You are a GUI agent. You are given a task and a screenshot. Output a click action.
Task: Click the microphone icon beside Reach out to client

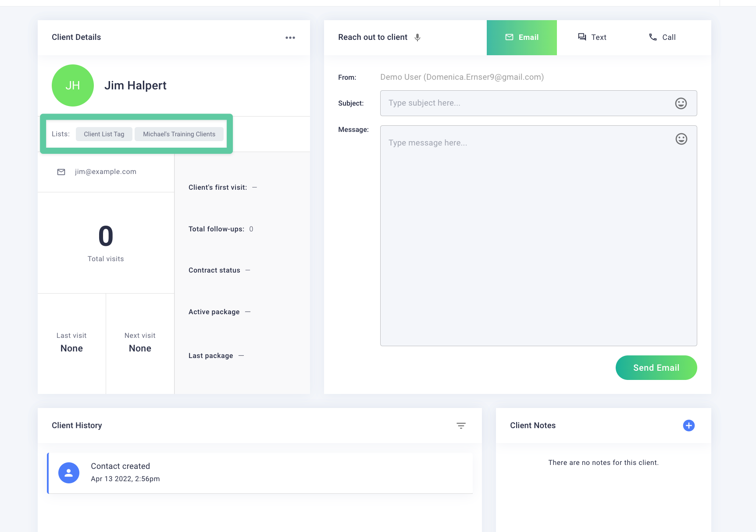click(417, 38)
